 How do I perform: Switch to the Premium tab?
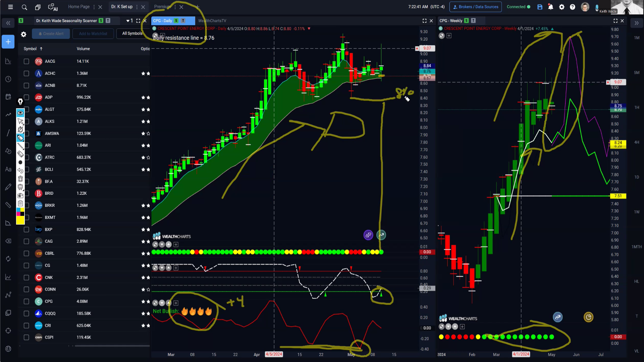162,7
